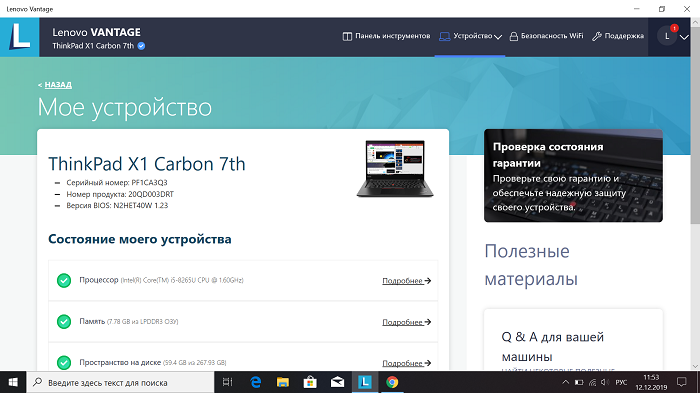
Task: Expand the Устройство dropdown chevron
Action: click(x=498, y=37)
